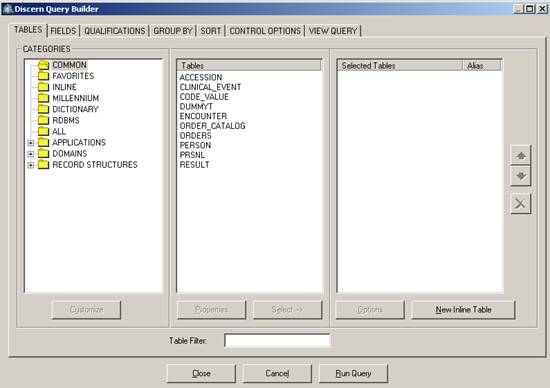This screenshot has height=388, width=550.
Task: Select the ORDER_CATALOG table
Action: (x=213, y=126)
